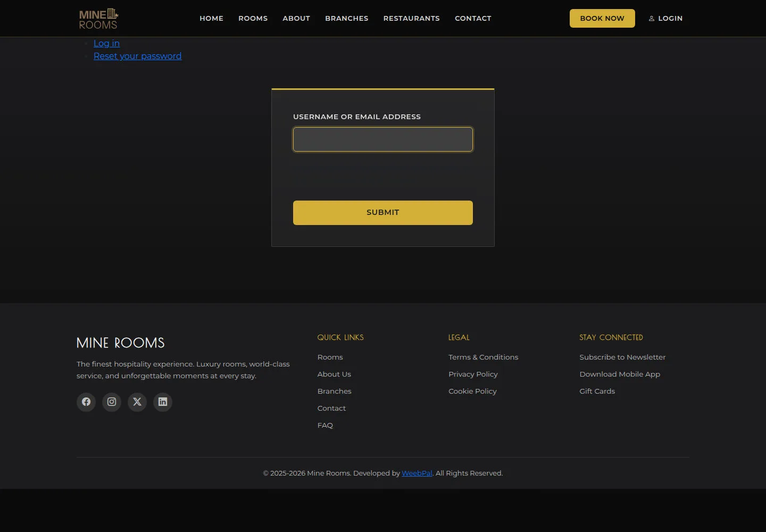Open Contact footer link

click(331, 408)
